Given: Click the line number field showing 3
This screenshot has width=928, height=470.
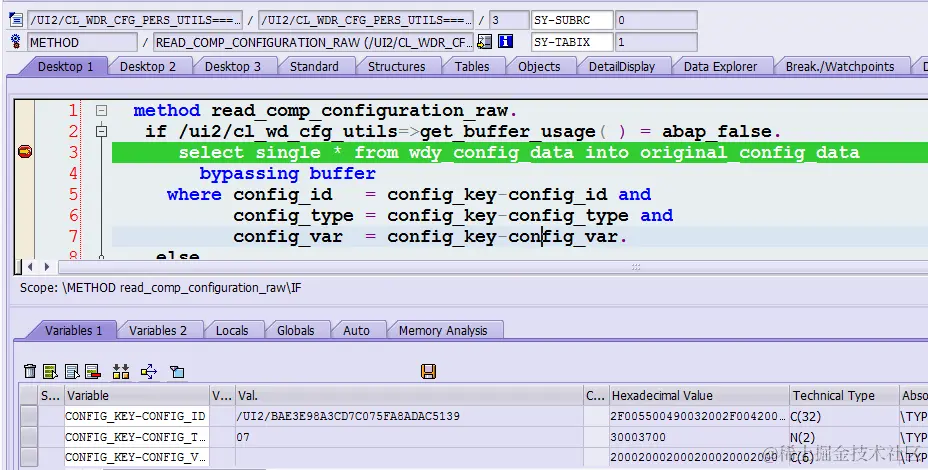Looking at the screenshot, I should click(x=508, y=20).
